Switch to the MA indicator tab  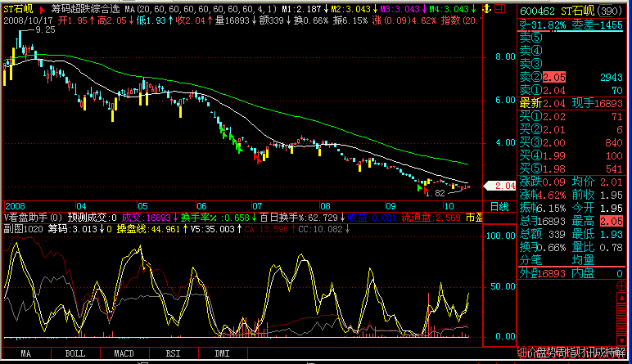pos(26,353)
